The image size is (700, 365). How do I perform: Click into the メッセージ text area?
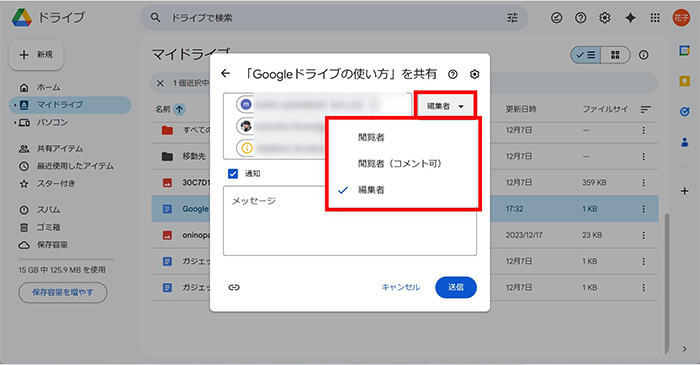point(350,221)
